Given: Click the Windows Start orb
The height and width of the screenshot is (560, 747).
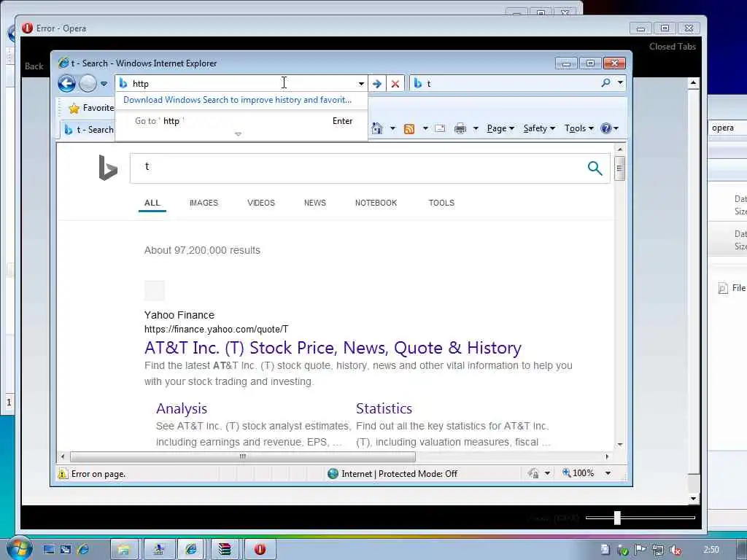Looking at the screenshot, I should pyautogui.click(x=19, y=548).
